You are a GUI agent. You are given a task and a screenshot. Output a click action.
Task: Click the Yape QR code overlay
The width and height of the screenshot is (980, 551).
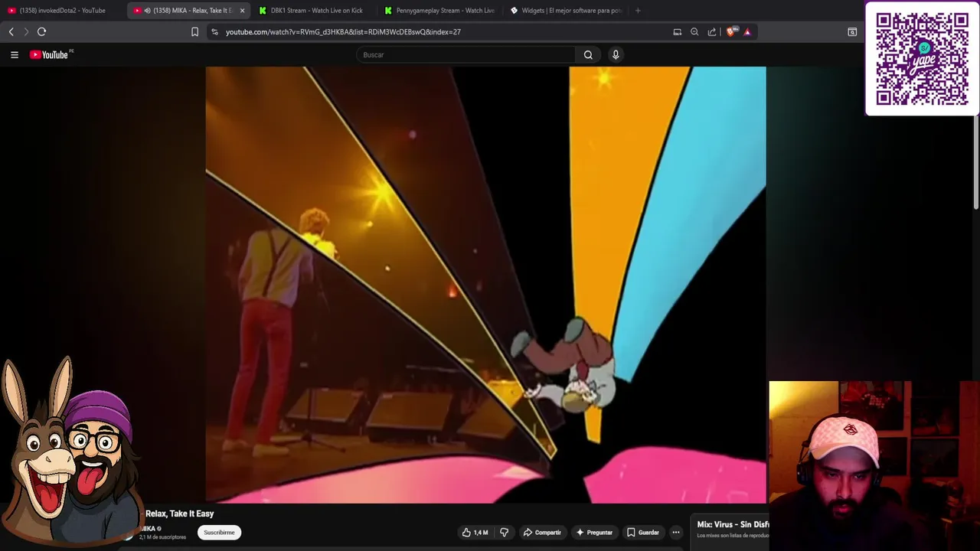click(922, 59)
